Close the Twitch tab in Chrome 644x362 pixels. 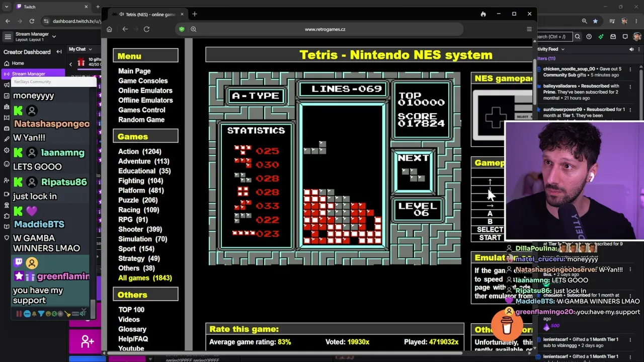(x=86, y=7)
